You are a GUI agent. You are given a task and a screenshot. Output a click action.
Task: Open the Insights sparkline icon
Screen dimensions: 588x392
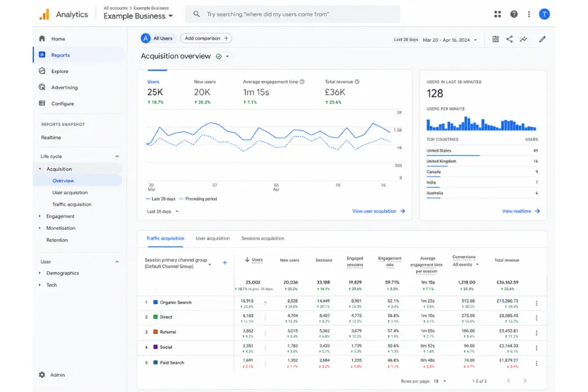pyautogui.click(x=523, y=39)
